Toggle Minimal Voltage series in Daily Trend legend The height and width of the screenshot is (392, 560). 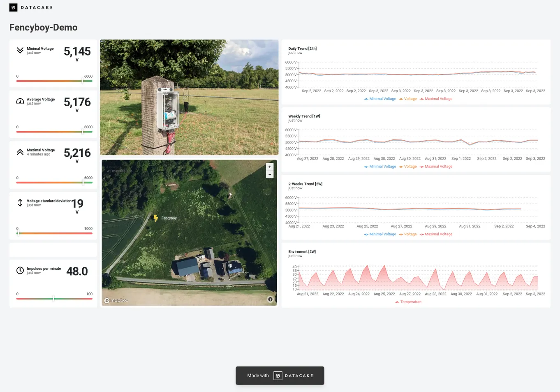pos(380,99)
